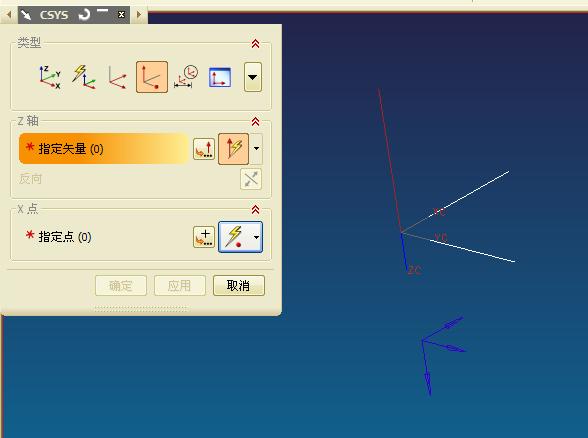Open the point constructor dialog icon
This screenshot has height=438, width=588.
tap(204, 237)
